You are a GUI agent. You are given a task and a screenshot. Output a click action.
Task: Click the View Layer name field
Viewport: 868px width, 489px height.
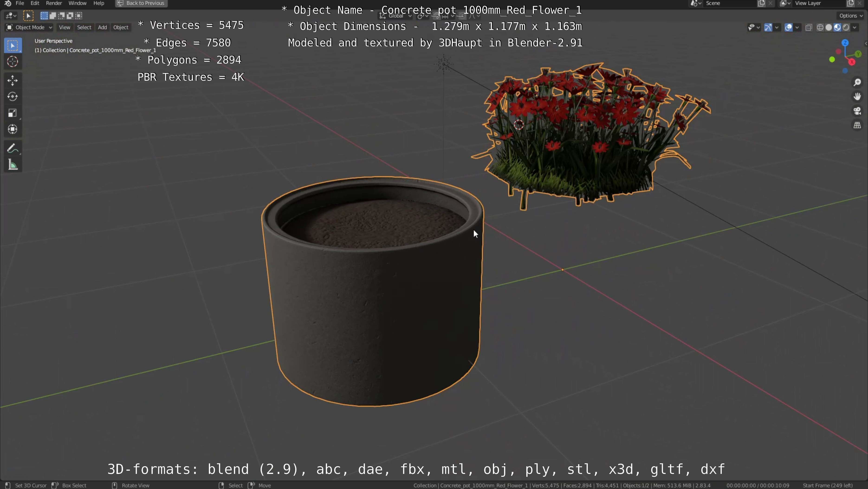pos(819,3)
